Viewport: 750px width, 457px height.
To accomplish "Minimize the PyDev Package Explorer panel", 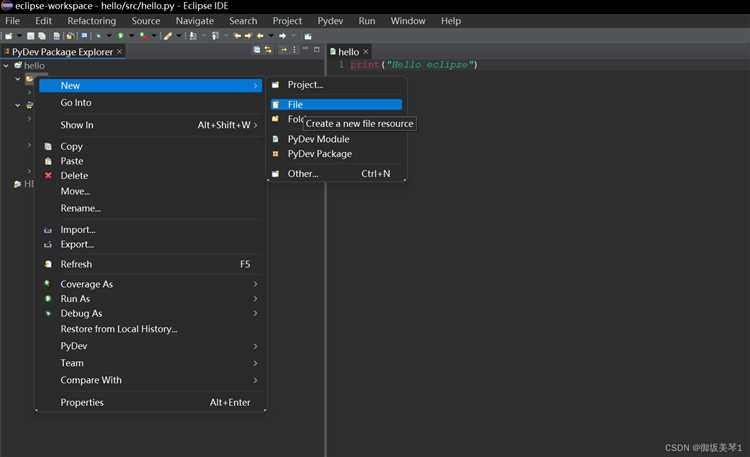I will [x=305, y=49].
